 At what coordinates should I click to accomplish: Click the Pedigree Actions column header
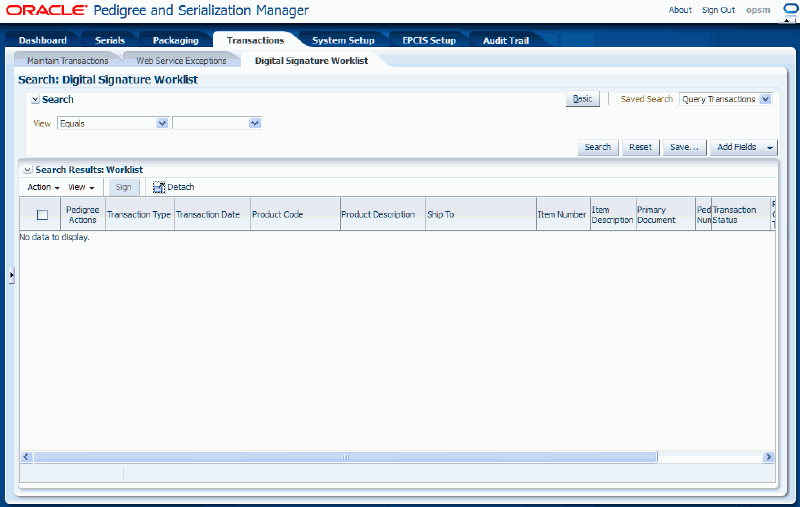click(x=83, y=215)
